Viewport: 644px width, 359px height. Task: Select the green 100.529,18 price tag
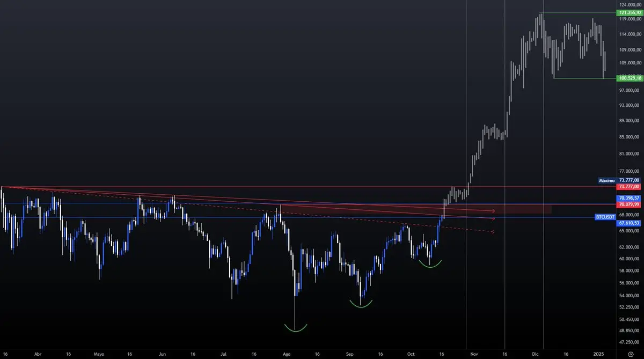coord(630,78)
